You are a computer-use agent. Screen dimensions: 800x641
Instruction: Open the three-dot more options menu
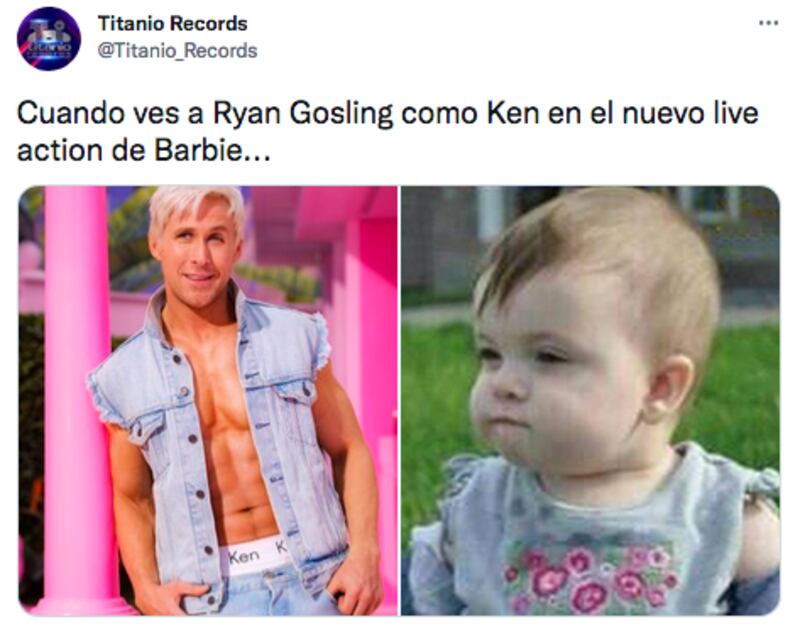pos(768,23)
